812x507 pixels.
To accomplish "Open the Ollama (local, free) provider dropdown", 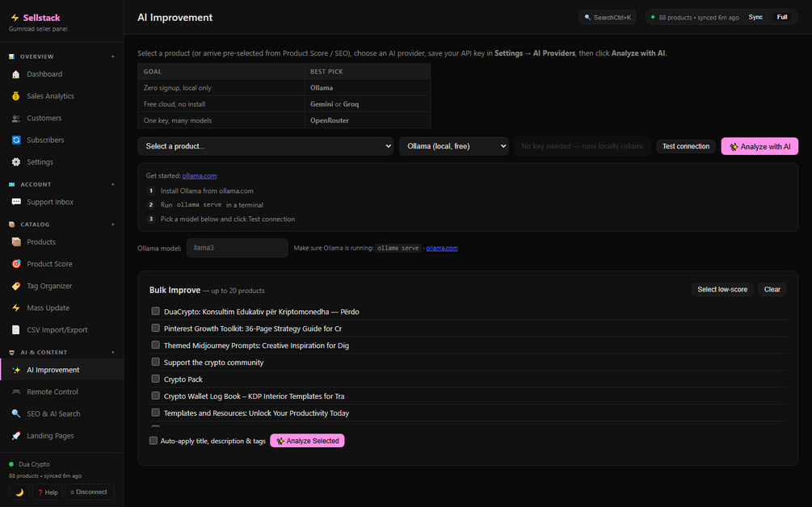I will pyautogui.click(x=453, y=146).
